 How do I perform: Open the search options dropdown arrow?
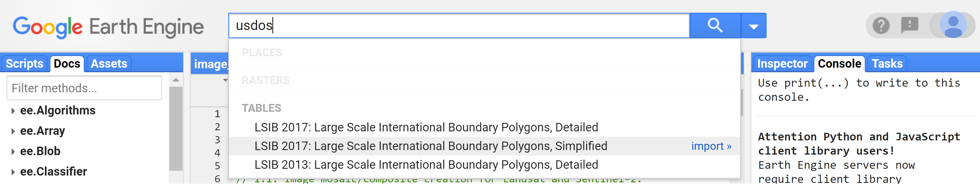click(754, 26)
